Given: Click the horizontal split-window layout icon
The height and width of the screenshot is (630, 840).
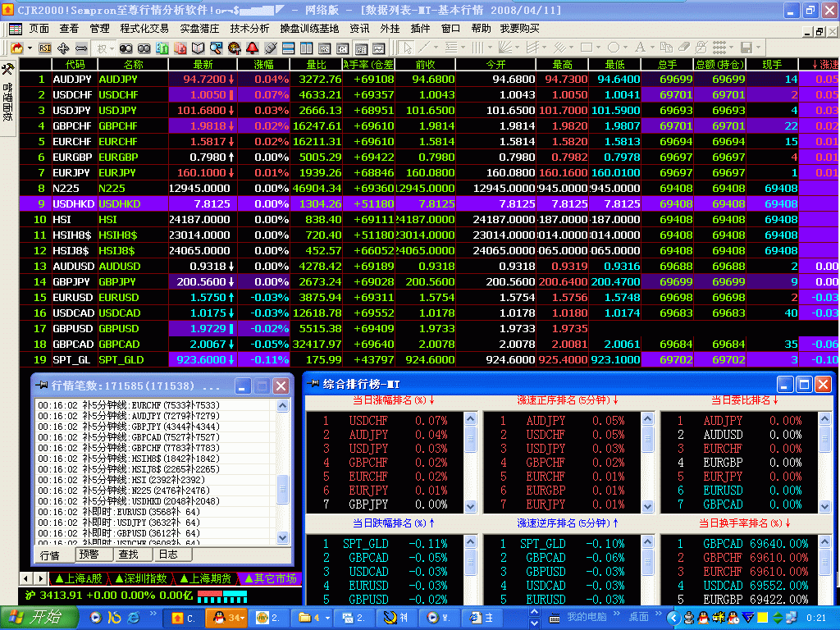Looking at the screenshot, I should tap(288, 48).
